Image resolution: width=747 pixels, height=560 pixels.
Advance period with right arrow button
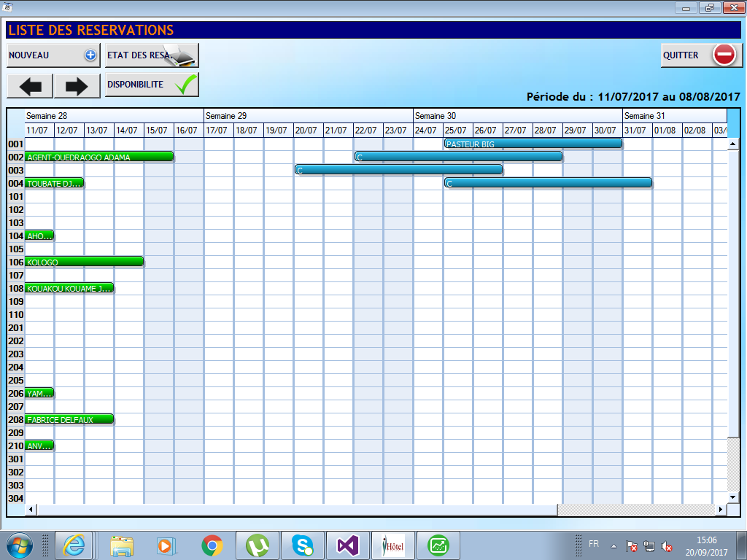tap(77, 86)
